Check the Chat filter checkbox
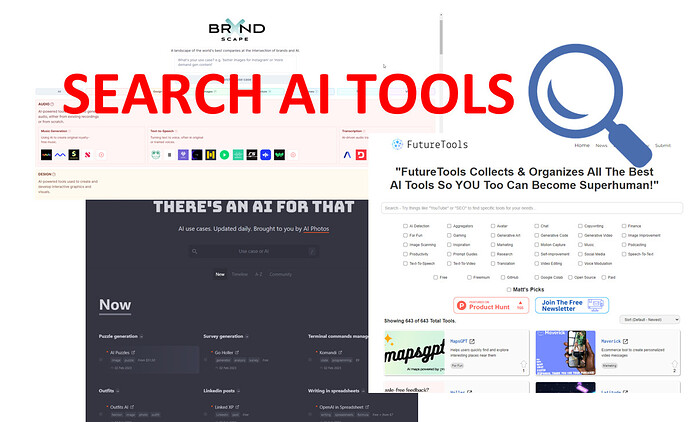Image resolution: width=690 pixels, height=422 pixels. pos(536,226)
